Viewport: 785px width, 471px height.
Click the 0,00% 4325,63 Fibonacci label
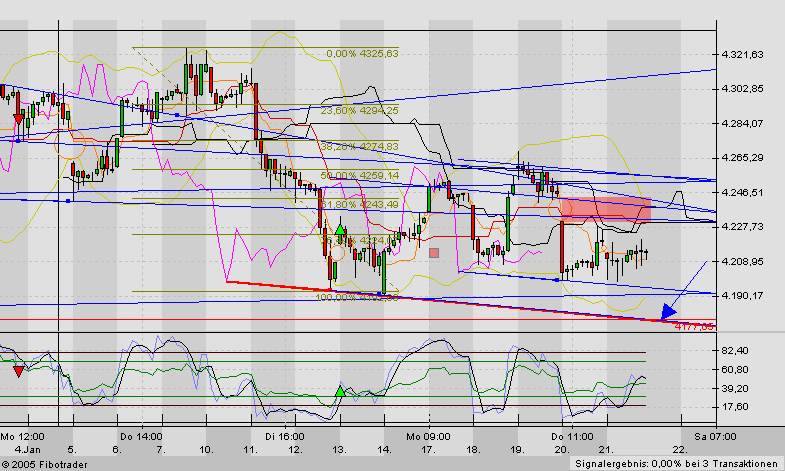(362, 54)
